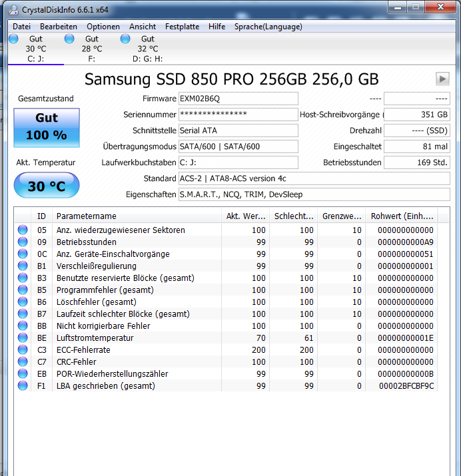Image resolution: width=461 pixels, height=476 pixels.
Task: Click the ID column header
Action: coord(41,216)
